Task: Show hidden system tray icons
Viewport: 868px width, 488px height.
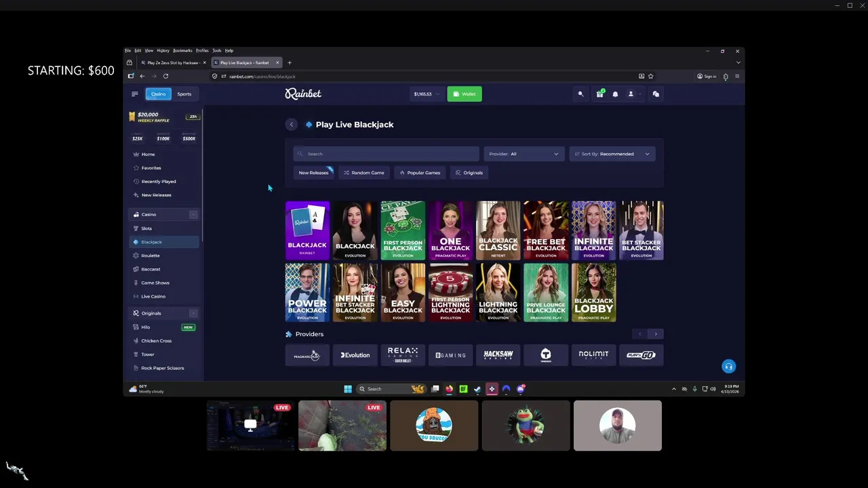Action: point(674,389)
